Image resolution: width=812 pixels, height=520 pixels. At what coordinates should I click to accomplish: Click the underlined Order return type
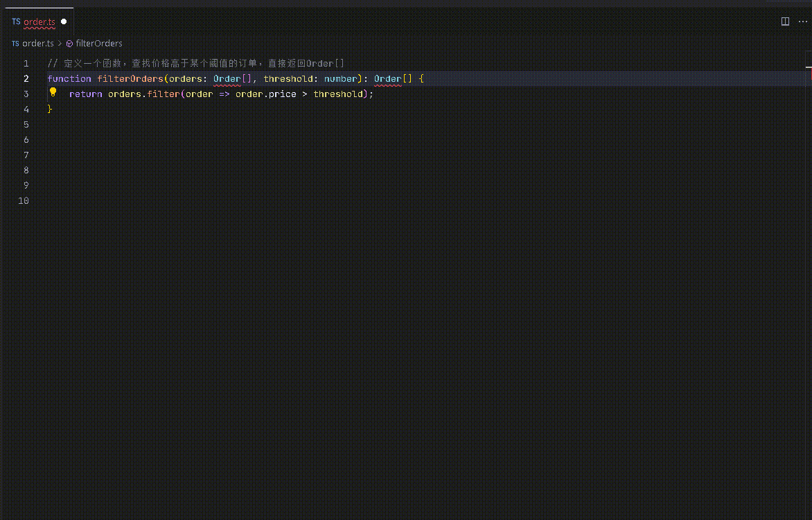click(387, 79)
